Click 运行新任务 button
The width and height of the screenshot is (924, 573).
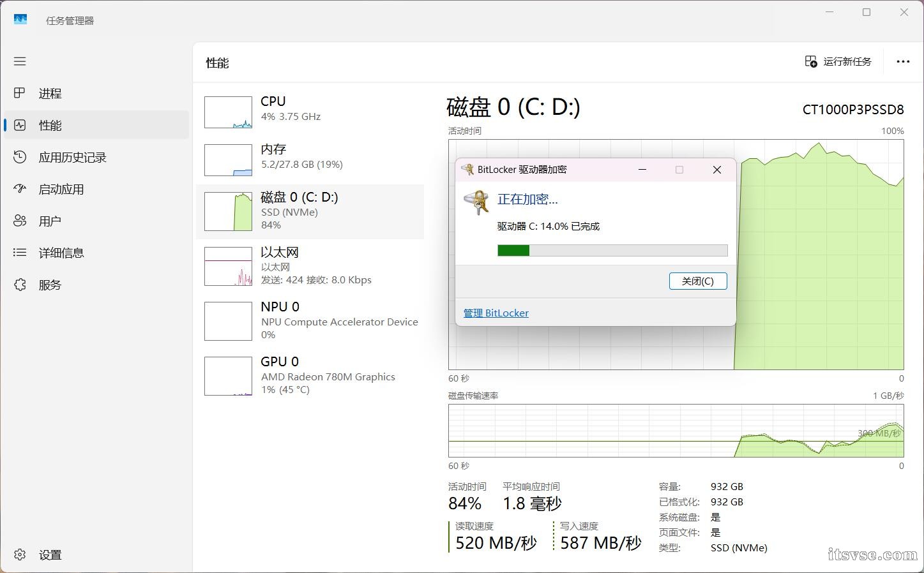[x=838, y=61]
